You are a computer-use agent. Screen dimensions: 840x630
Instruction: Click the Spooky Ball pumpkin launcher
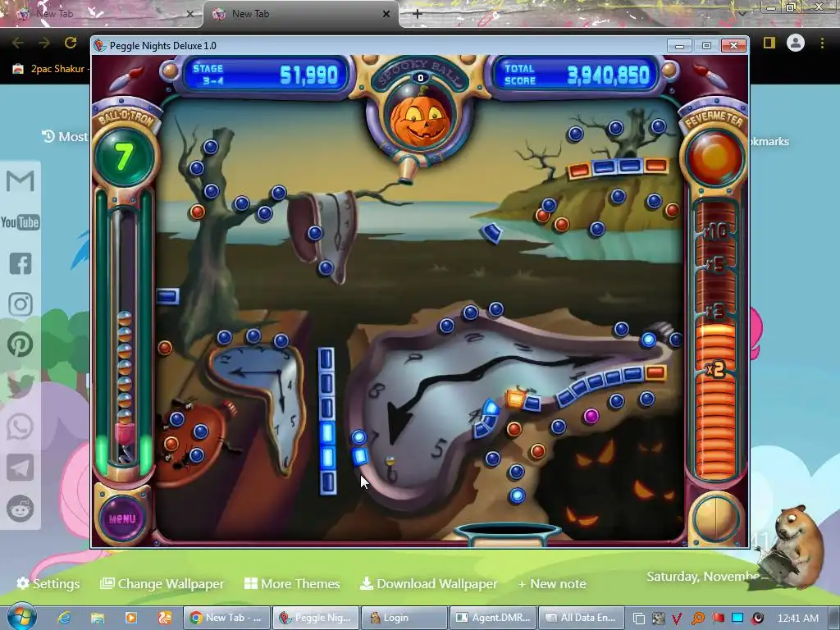(x=421, y=121)
